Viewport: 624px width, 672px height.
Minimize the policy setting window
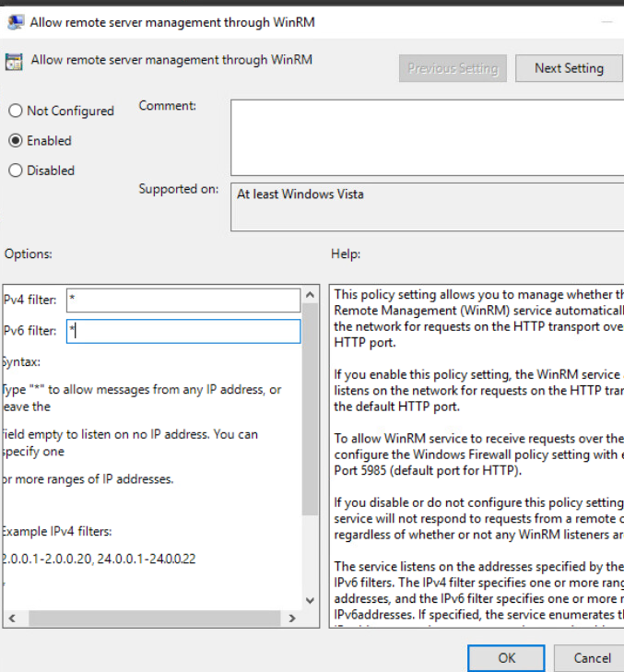(606, 22)
